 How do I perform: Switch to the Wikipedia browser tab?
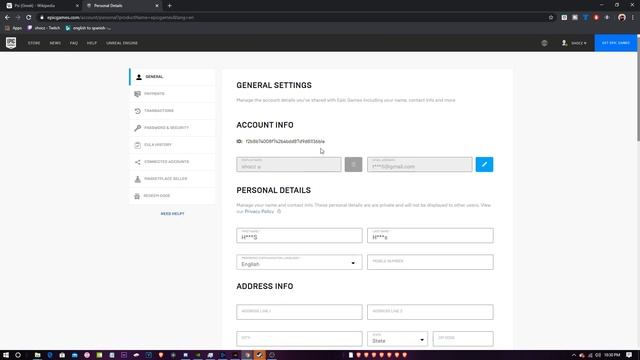(x=41, y=6)
